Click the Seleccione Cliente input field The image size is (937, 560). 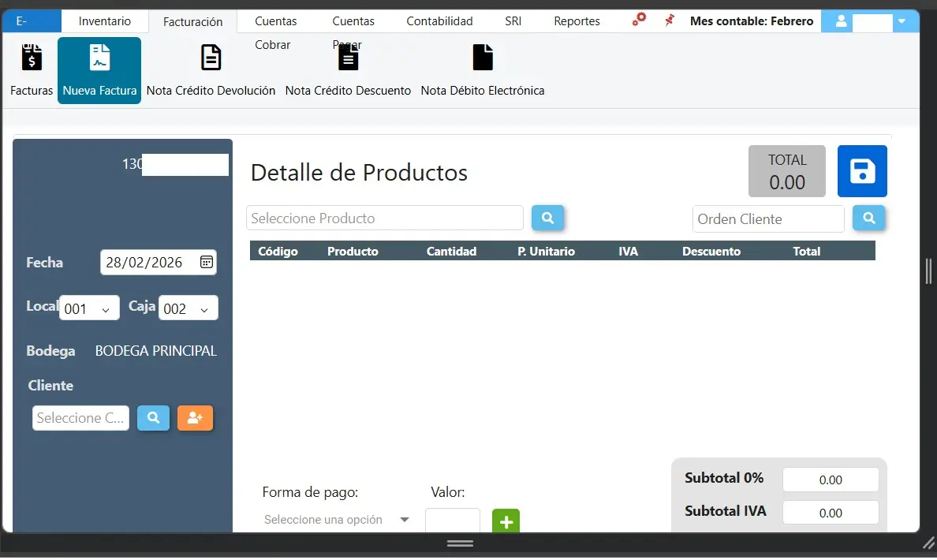80,418
